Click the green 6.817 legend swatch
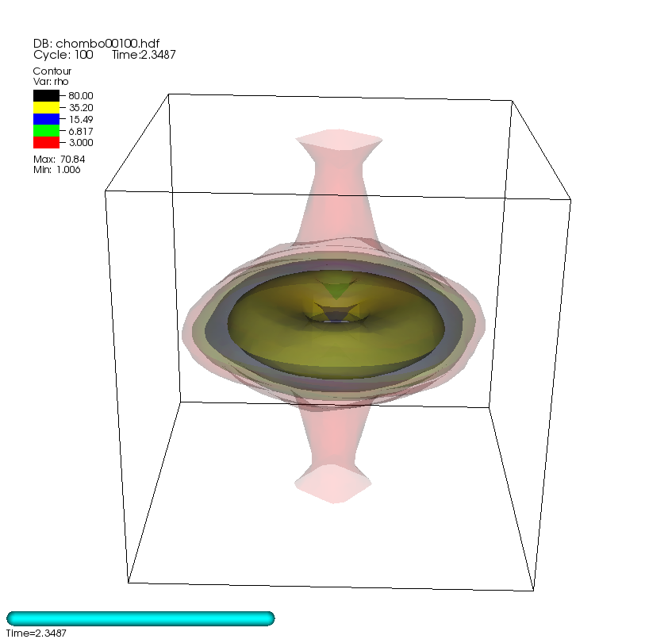 tap(46, 131)
